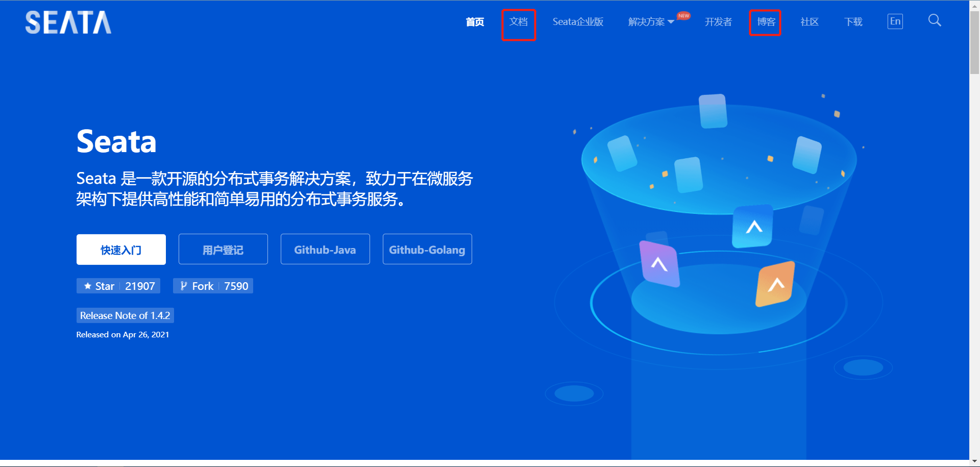980x467 pixels.
Task: Open the 下载 nav item
Action: (x=853, y=22)
